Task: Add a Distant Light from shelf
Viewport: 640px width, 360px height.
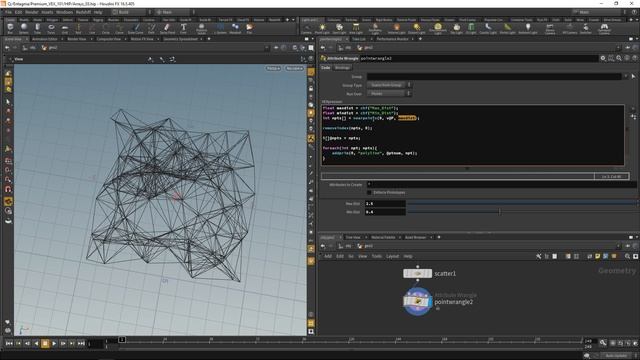Action: [x=416, y=28]
